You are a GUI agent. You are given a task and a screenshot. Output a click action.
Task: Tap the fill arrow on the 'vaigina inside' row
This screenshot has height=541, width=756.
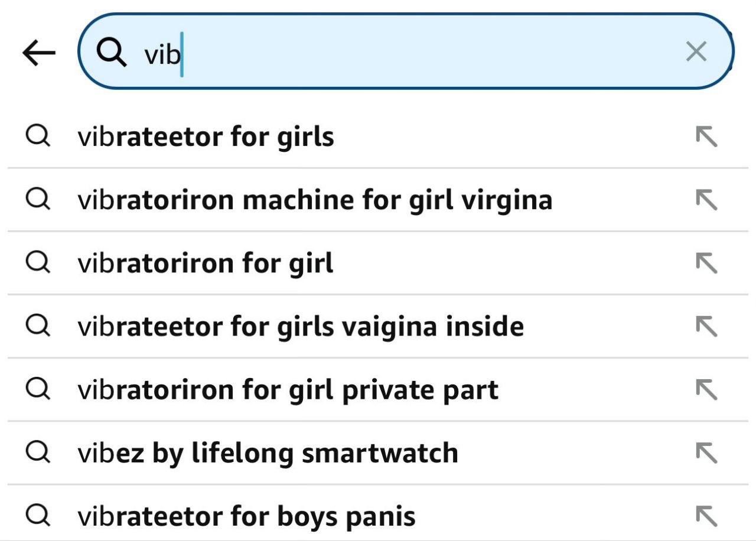tap(706, 326)
